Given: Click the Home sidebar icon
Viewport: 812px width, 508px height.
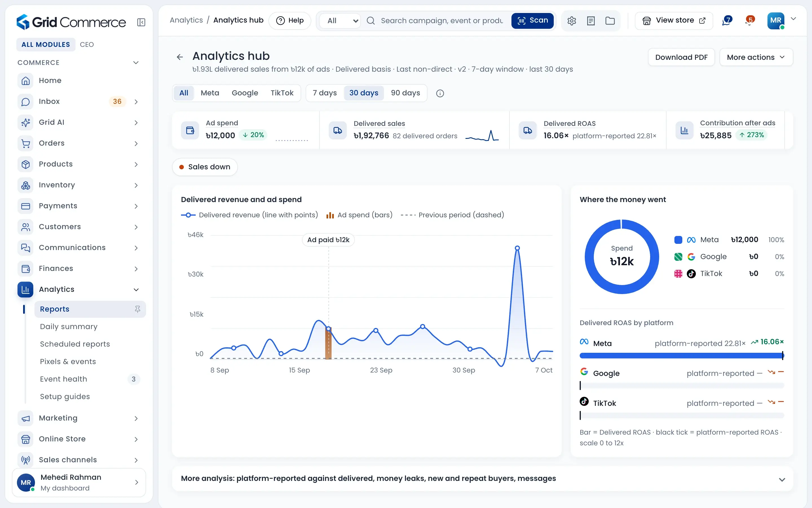Looking at the screenshot, I should pyautogui.click(x=25, y=81).
